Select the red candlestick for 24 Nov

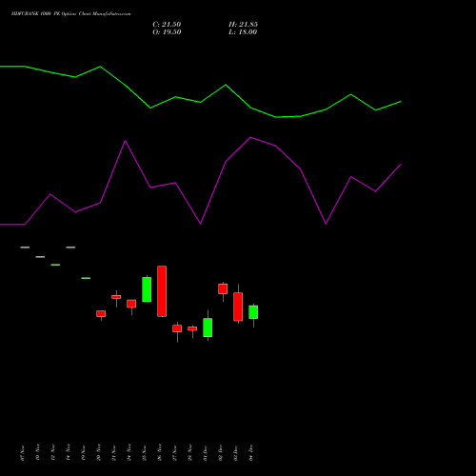(131, 304)
